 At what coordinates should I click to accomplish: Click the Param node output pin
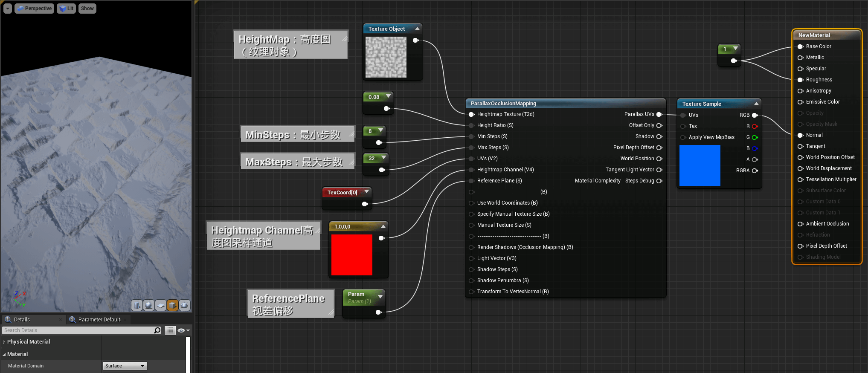click(378, 312)
